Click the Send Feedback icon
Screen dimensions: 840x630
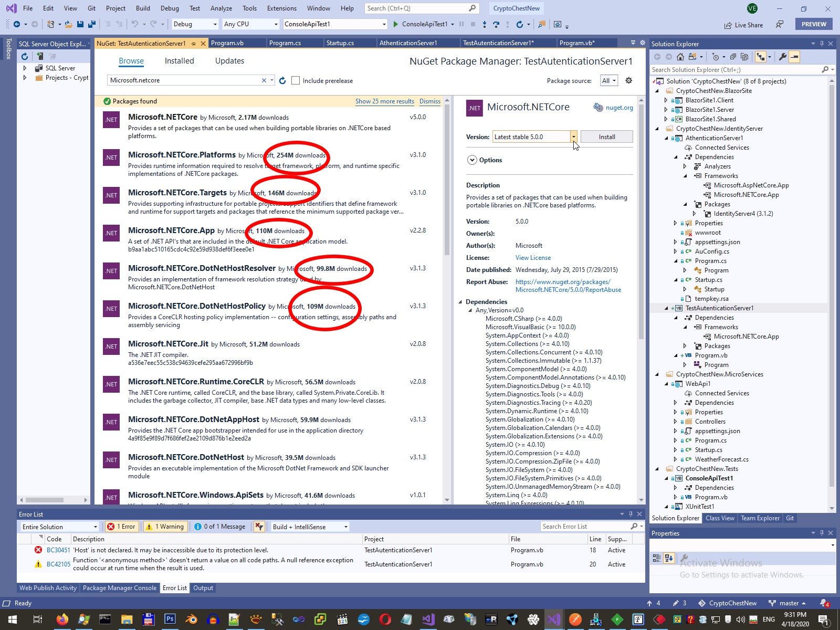click(x=780, y=24)
